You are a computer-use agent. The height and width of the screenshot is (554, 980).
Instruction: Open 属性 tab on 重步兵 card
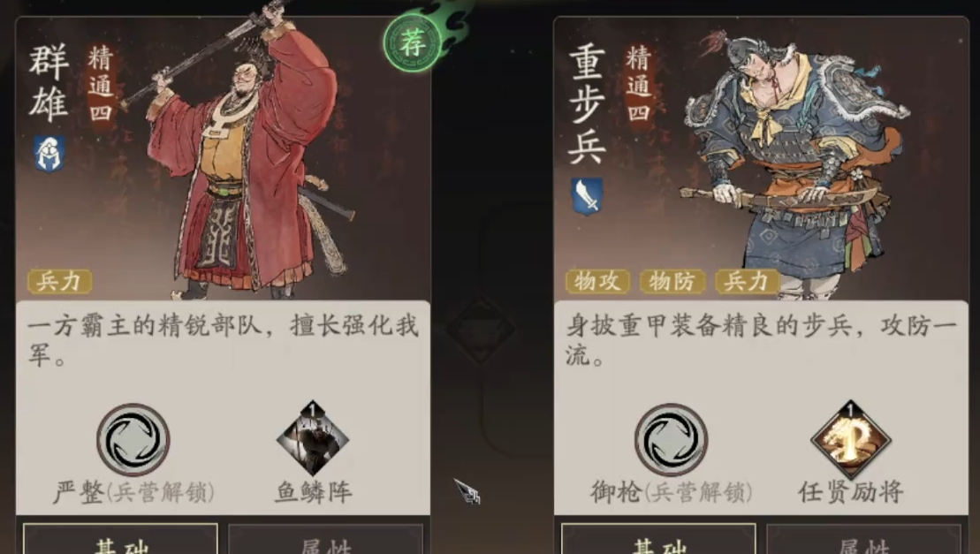coord(863,540)
